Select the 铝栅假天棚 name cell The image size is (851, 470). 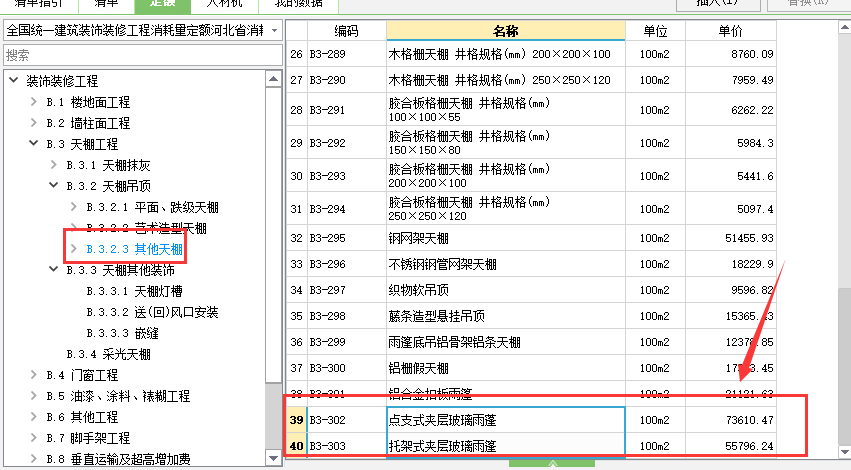506,369
